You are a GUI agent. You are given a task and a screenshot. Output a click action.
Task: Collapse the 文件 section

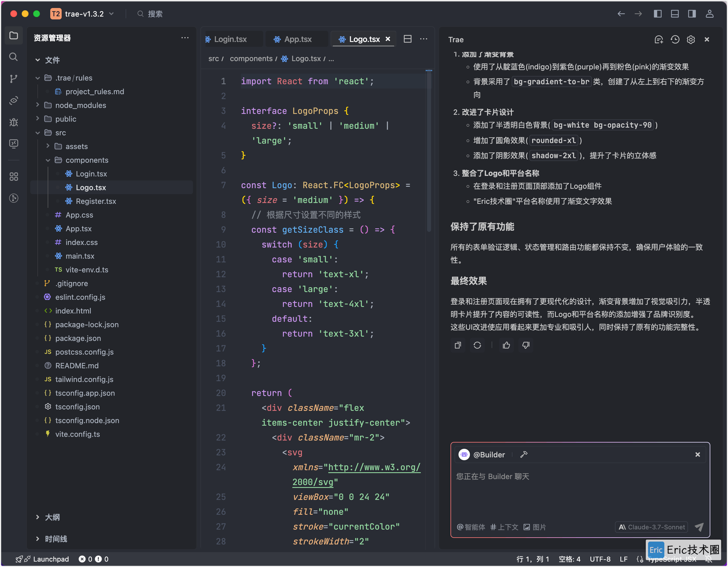[38, 60]
